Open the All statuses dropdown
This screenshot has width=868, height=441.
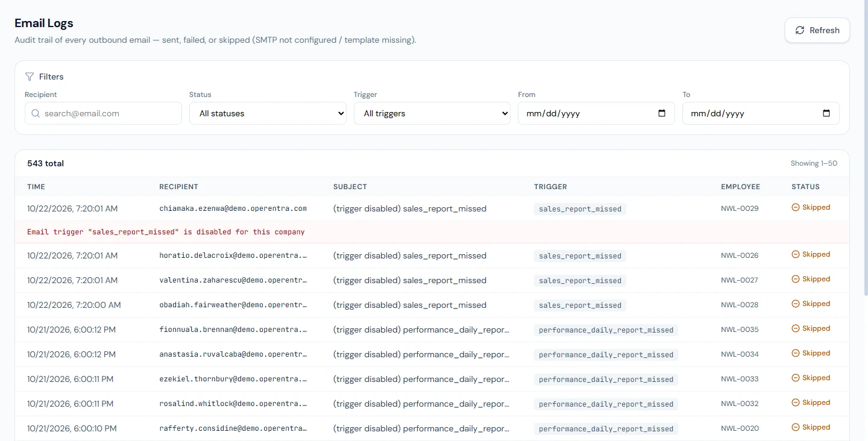point(268,113)
